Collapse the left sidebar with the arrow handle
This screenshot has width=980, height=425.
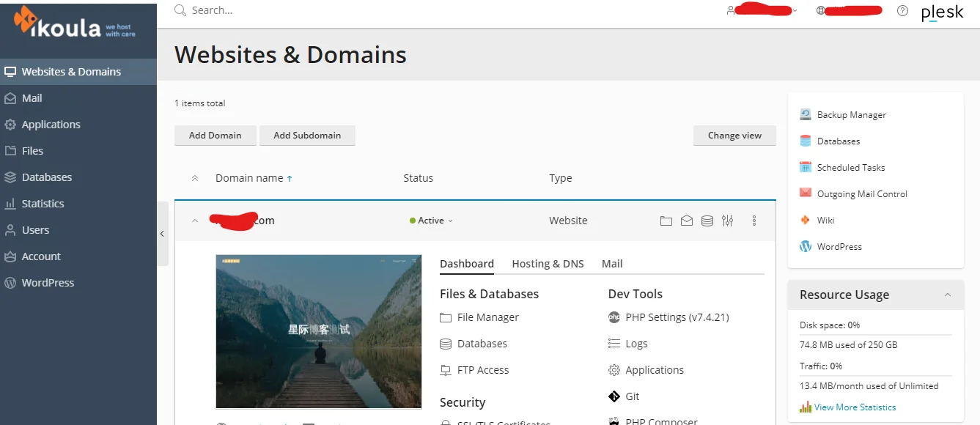tap(162, 234)
